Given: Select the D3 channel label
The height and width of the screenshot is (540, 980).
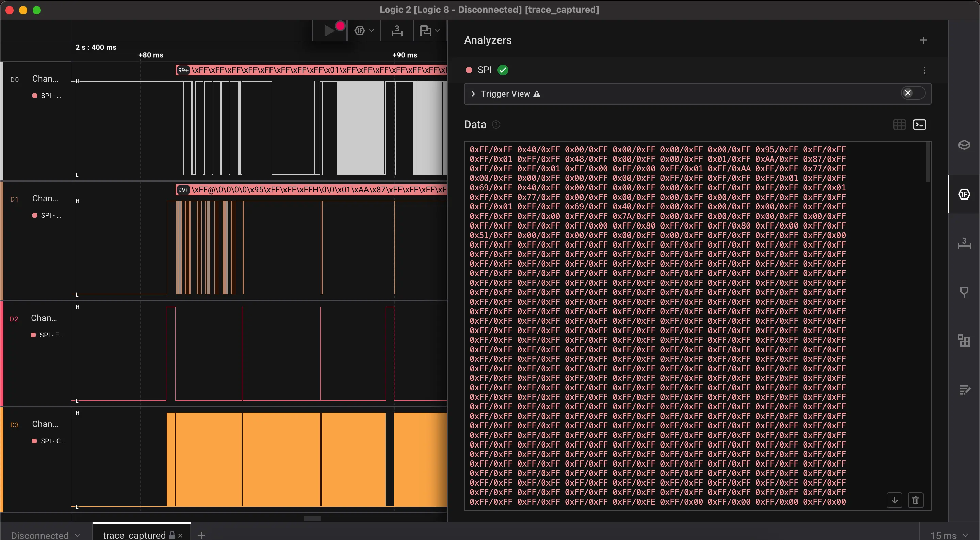Looking at the screenshot, I should 45,424.
